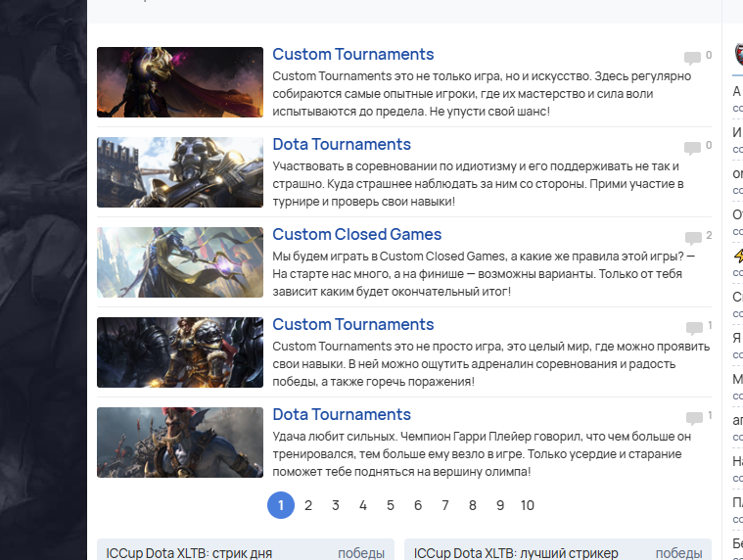
Task: Go to page 5 in pagination
Action: [391, 505]
